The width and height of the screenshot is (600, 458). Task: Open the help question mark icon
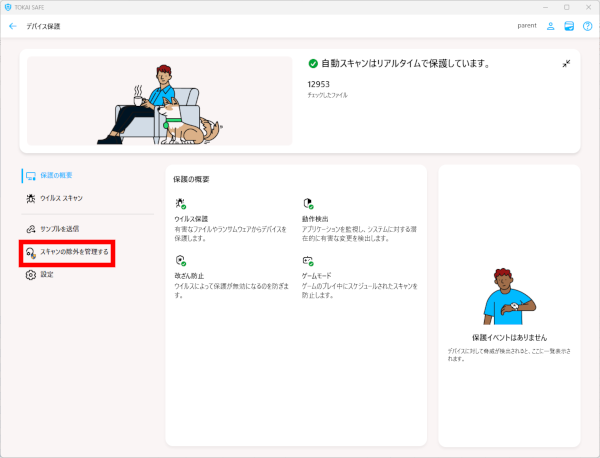tap(587, 26)
